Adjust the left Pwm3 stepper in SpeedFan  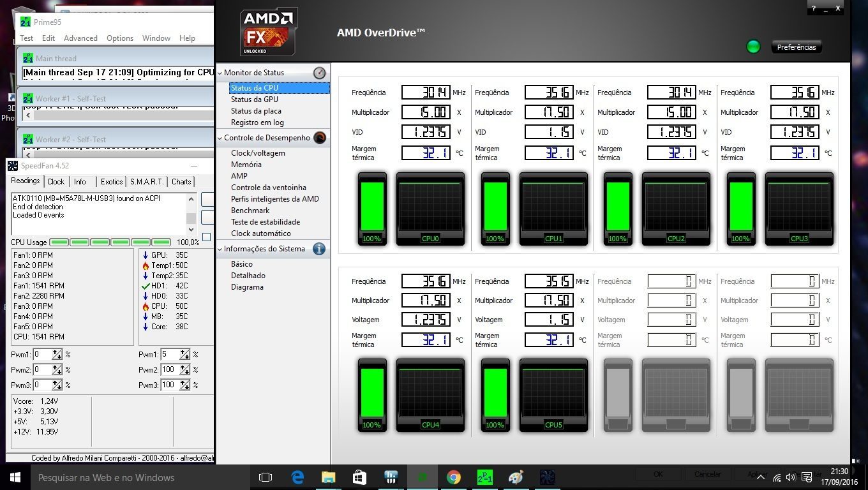point(57,385)
